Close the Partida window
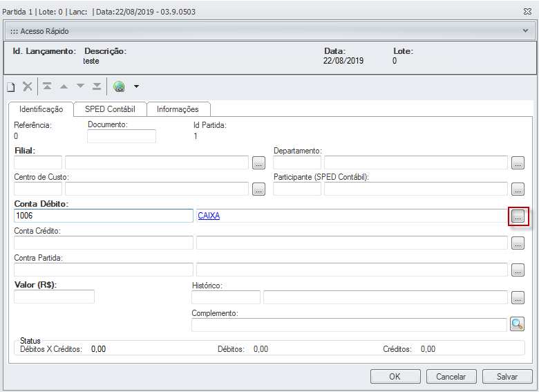Screen dimensions: 539x392 tap(527, 11)
